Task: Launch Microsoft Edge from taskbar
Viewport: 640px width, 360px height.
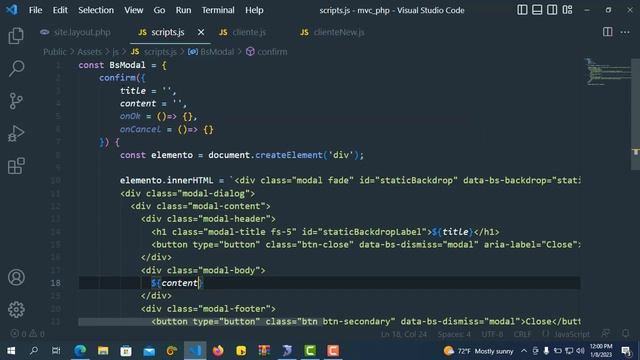Action: [80, 351]
